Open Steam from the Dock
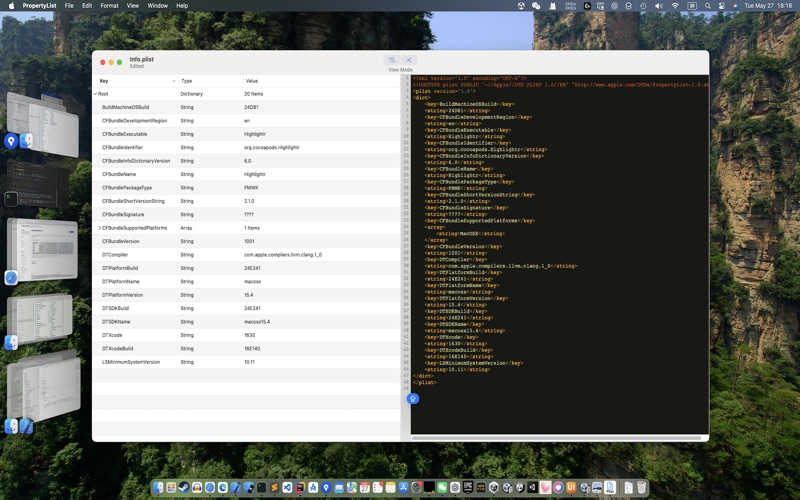Image resolution: width=800 pixels, height=500 pixels. click(184, 488)
